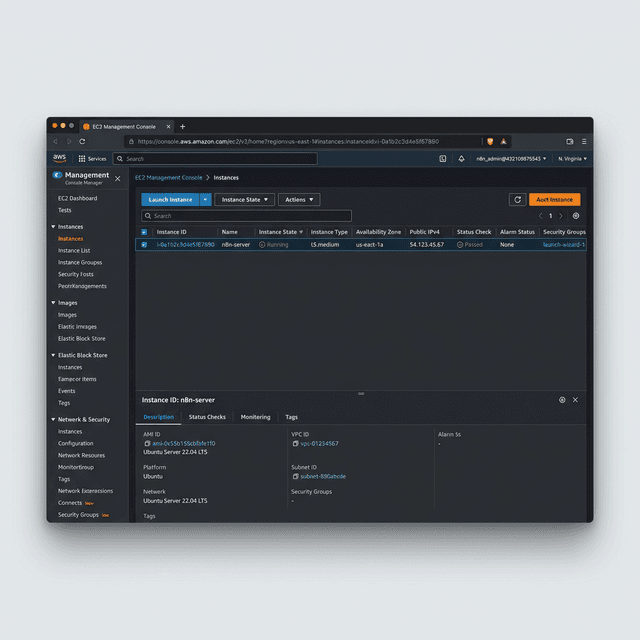Image resolution: width=640 pixels, height=640 pixels.
Task: Open the launch-wizard-1 security group link
Action: pos(564,244)
